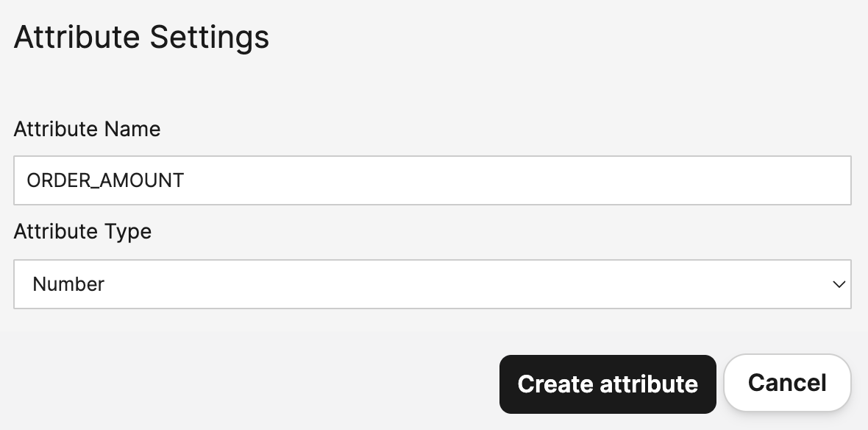
Task: Cancel the attribute settings dialog
Action: coord(787,383)
